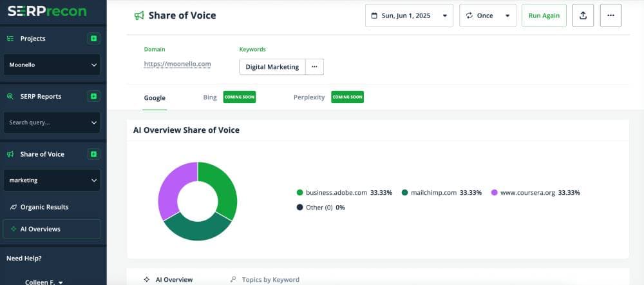Screen dimensions: 644x285
Task: Click the plus icon beside Share of Voice
Action: coord(94,155)
